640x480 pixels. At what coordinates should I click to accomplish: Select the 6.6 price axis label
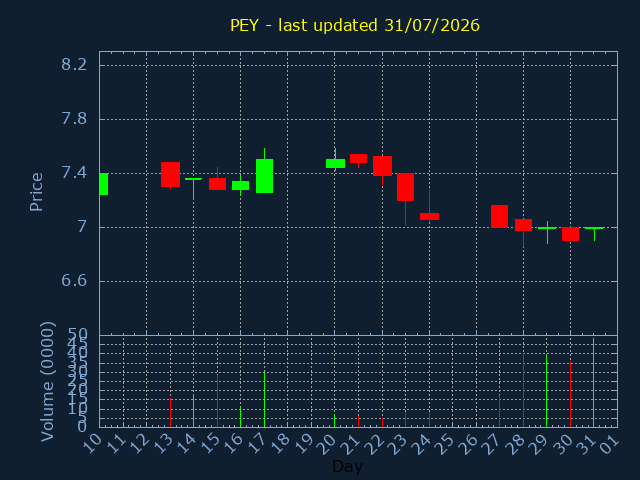74,280
